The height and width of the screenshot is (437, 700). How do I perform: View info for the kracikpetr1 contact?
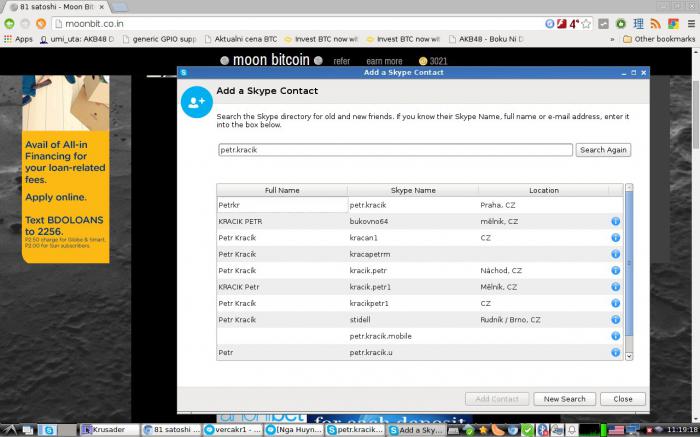(615, 303)
